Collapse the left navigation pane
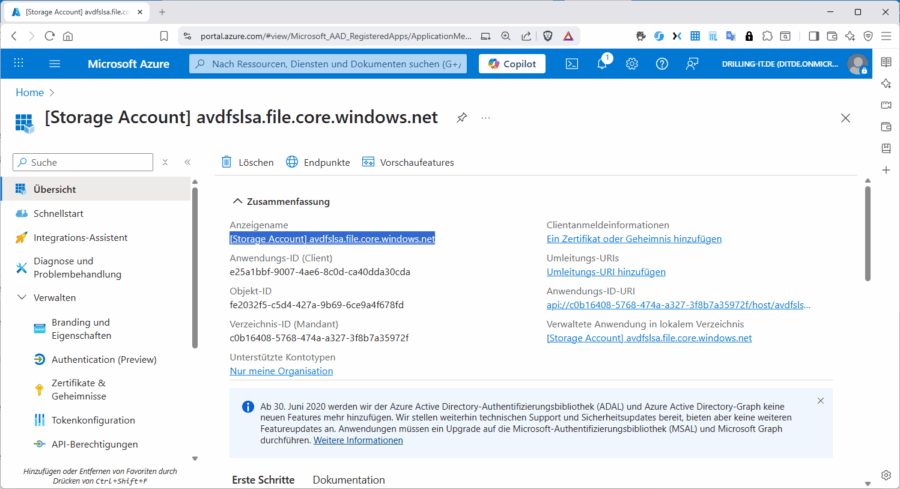Viewport: 900px width, 489px height. tap(188, 162)
